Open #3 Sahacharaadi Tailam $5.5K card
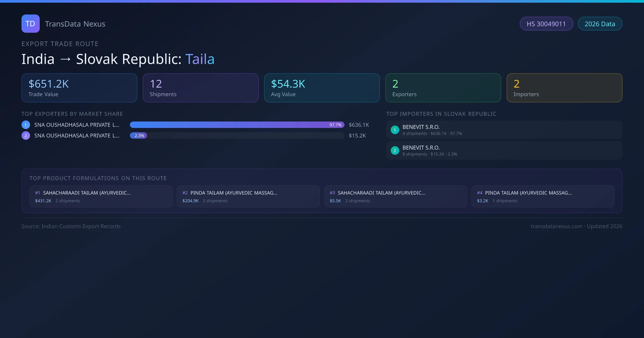 point(395,196)
